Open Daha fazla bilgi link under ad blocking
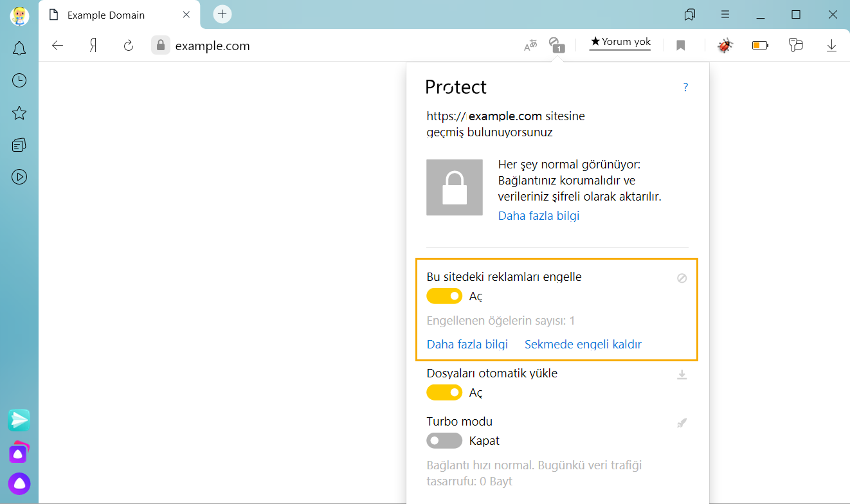 pyautogui.click(x=467, y=344)
